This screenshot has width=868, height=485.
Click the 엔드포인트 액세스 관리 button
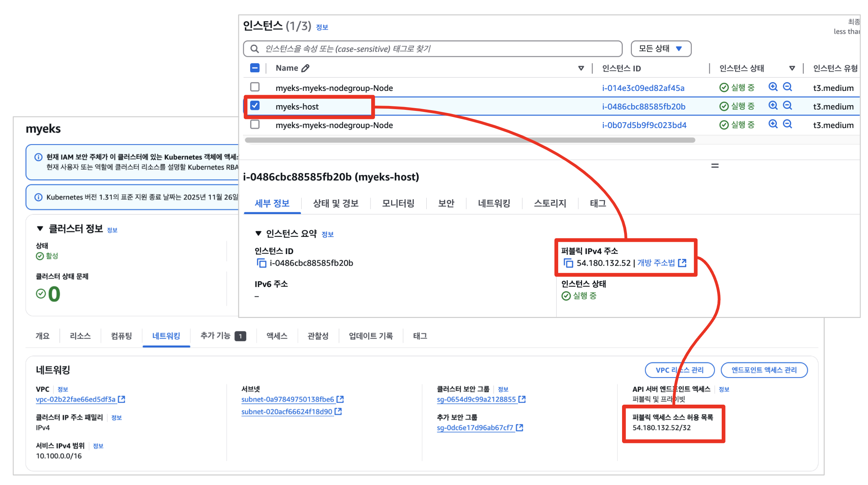764,370
